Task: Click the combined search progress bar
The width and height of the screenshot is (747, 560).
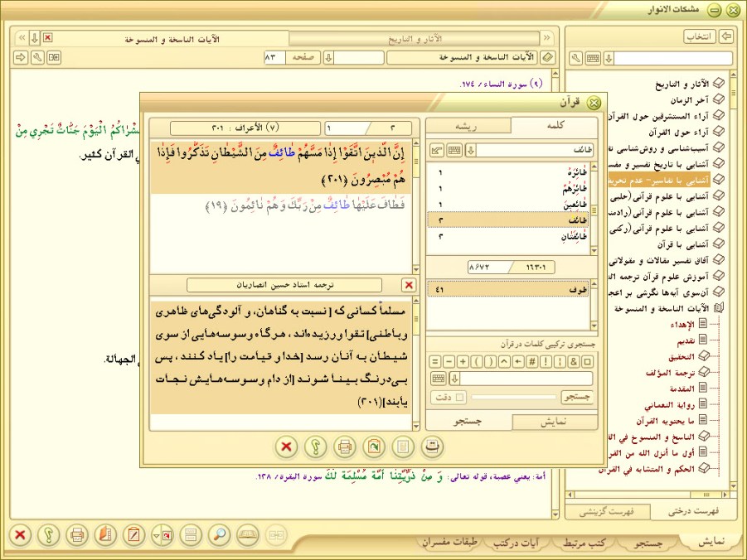Action: 513,397
